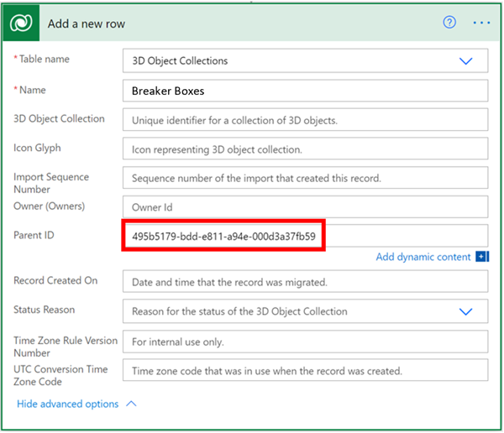Image resolution: width=504 pixels, height=433 pixels.
Task: Collapse with Hide advanced options
Action: 76,404
